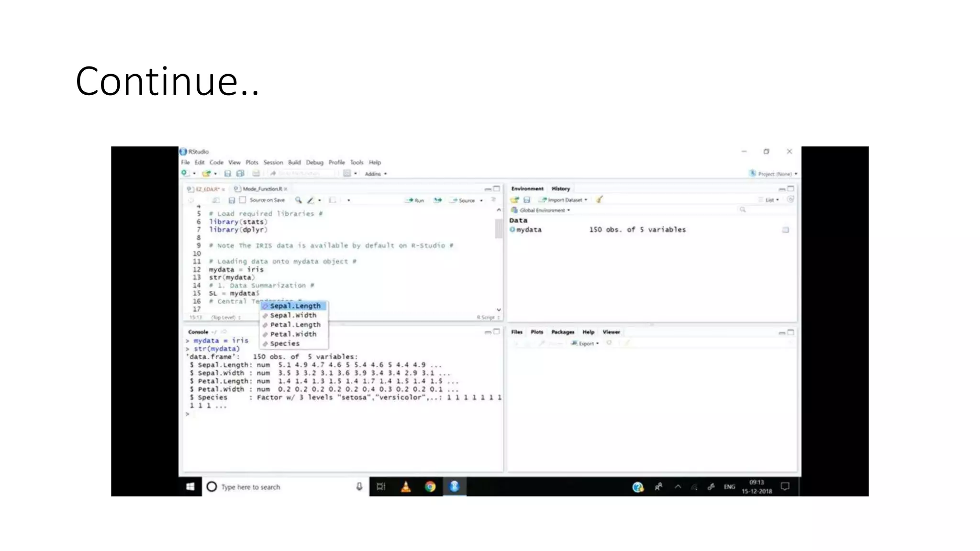This screenshot has height=551, width=980.
Task: Open the Packages tab
Action: 562,332
